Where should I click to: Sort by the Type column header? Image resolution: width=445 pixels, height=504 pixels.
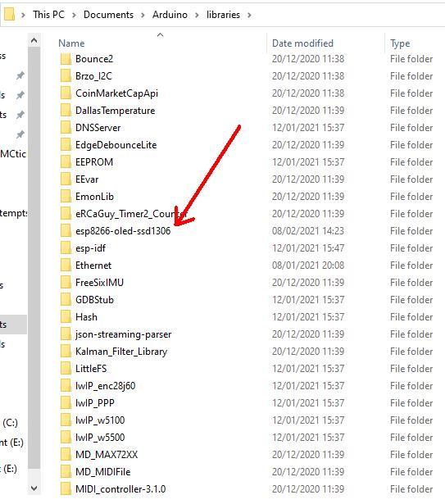tap(400, 43)
